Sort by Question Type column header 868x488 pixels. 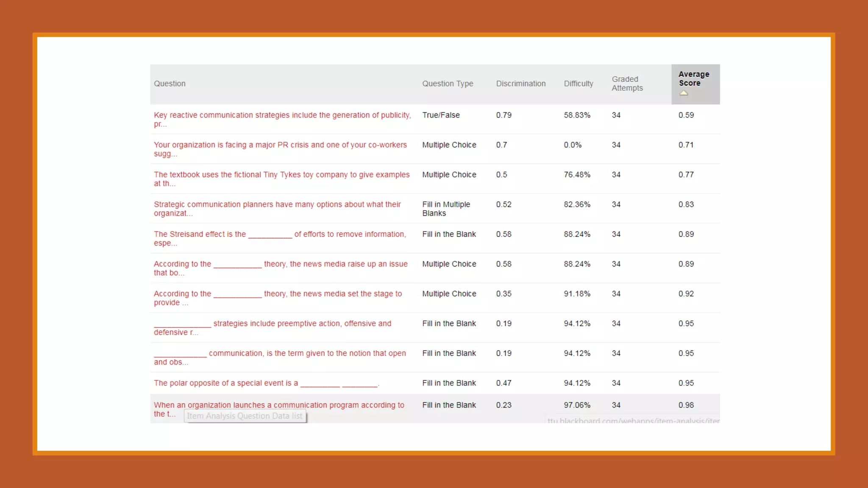448,84
